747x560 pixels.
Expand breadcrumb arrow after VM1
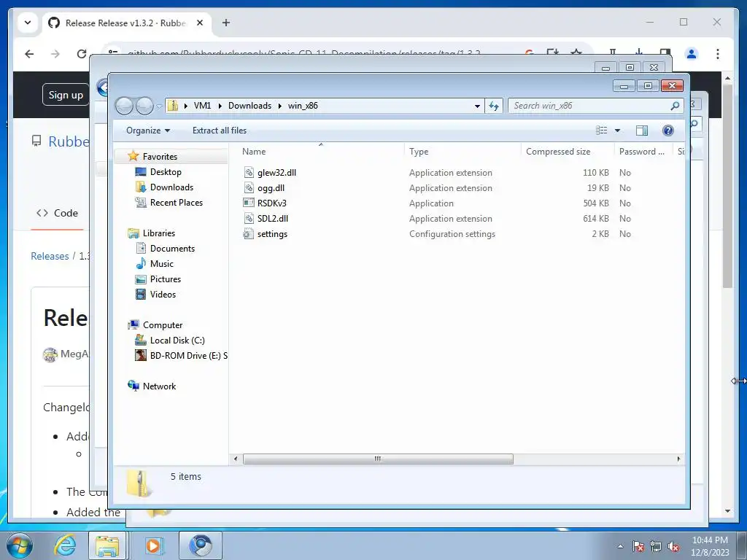pyautogui.click(x=220, y=106)
